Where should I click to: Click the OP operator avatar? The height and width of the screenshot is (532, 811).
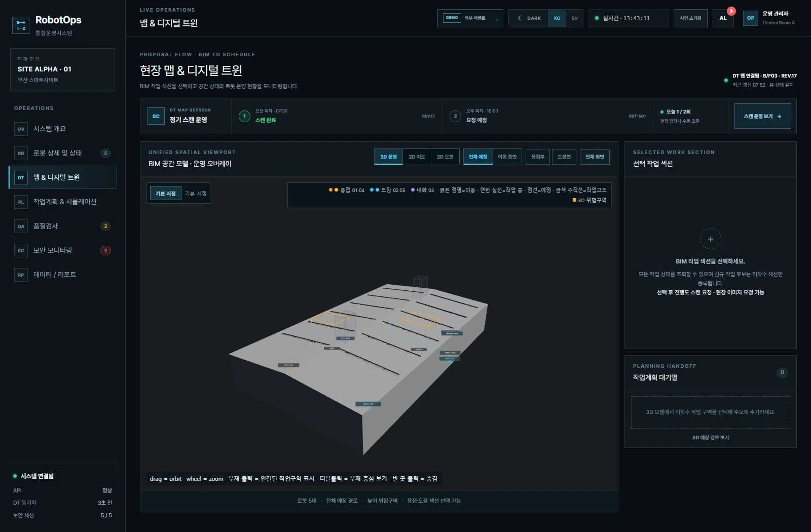[751, 18]
